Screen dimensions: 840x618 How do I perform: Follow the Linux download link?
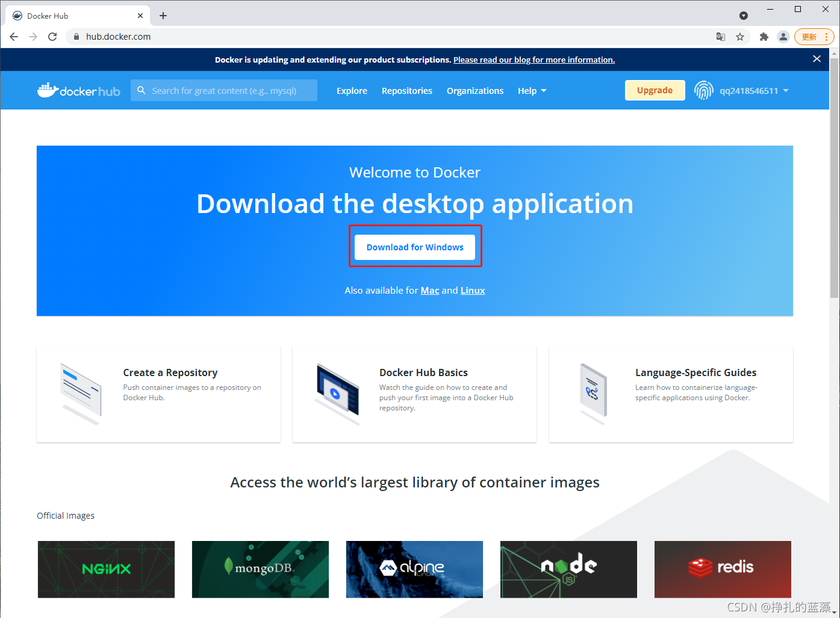tap(473, 291)
